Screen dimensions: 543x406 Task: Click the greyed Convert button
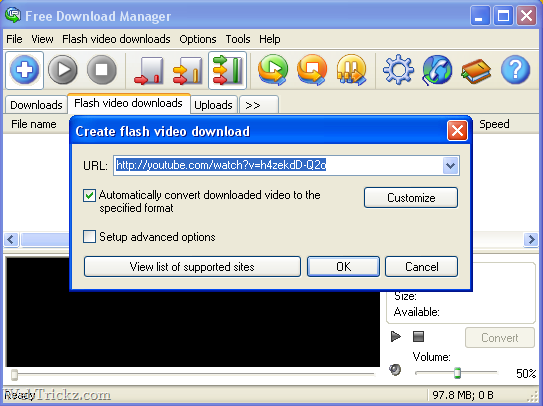click(500, 337)
